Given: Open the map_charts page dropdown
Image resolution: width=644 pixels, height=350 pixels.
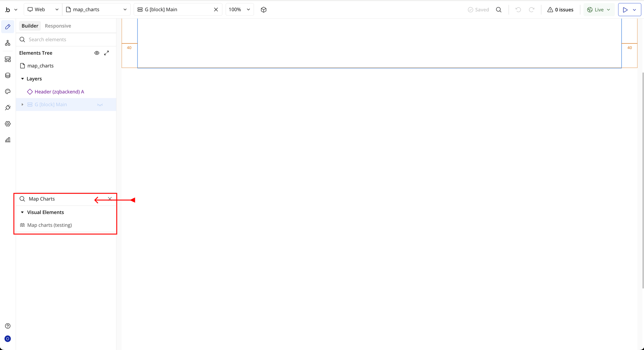Looking at the screenshot, I should coord(96,10).
